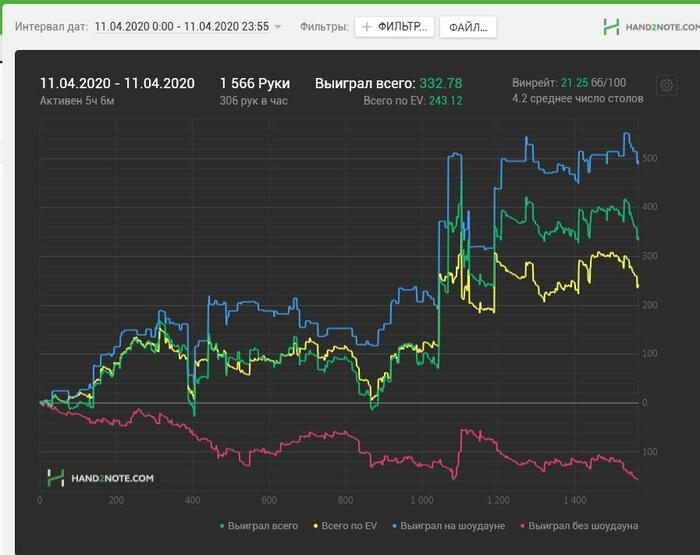Click the ФАЙЛ button
Viewport: 700px width, 555px height.
467,27
